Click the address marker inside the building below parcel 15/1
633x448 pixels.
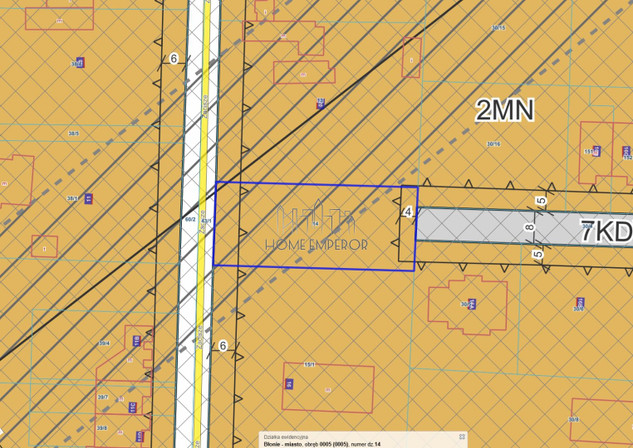tap(289, 383)
